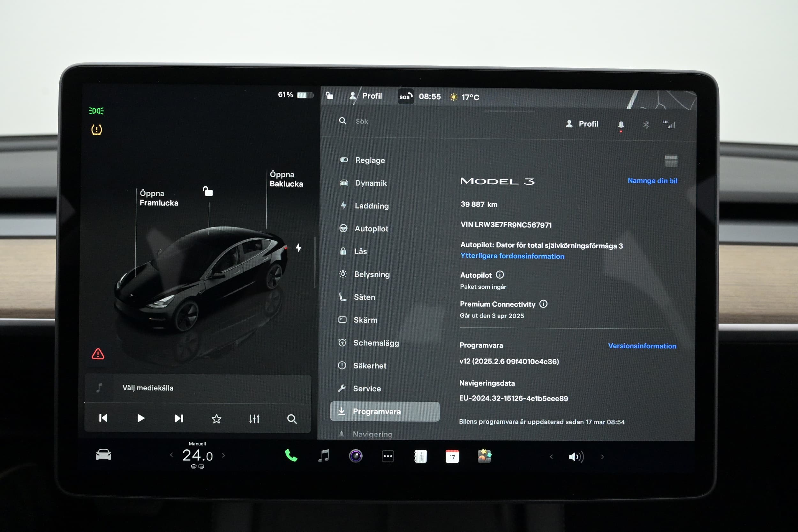Open the music note media app
Screen dimensions: 798x532
click(x=324, y=456)
